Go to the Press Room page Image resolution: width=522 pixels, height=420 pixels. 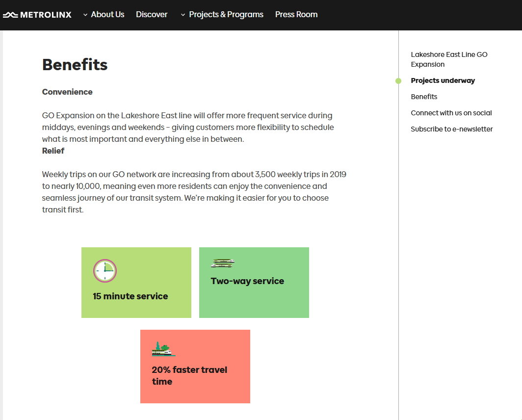[x=296, y=15]
